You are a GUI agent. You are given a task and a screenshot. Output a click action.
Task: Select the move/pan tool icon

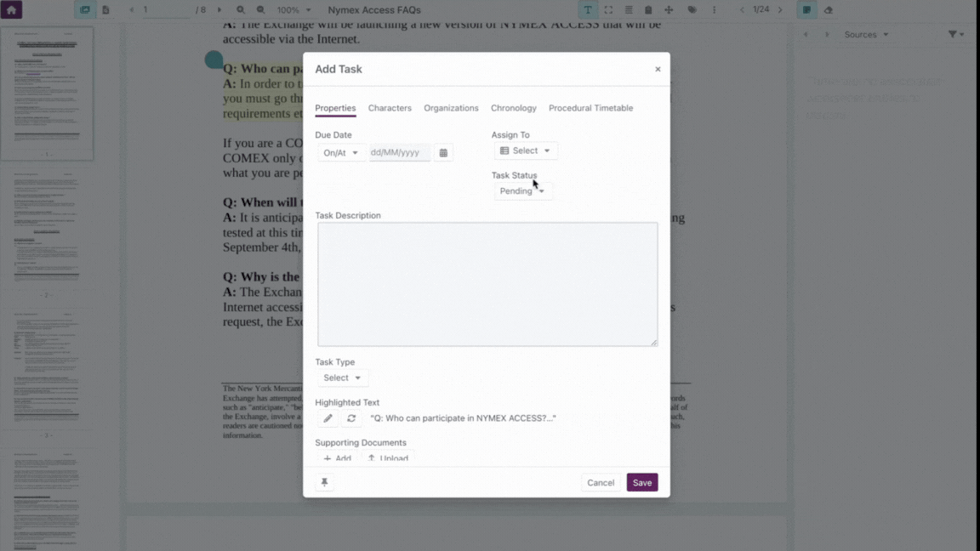coord(669,10)
